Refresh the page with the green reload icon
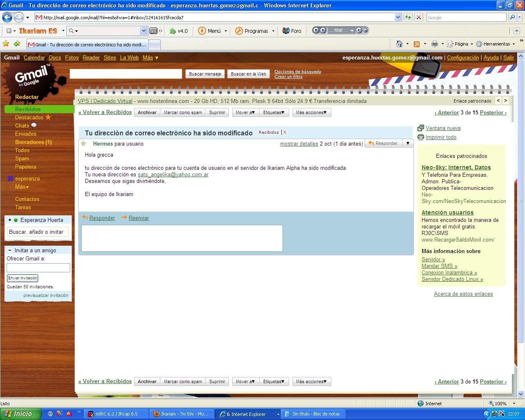This screenshot has height=420, width=525. coord(408,17)
